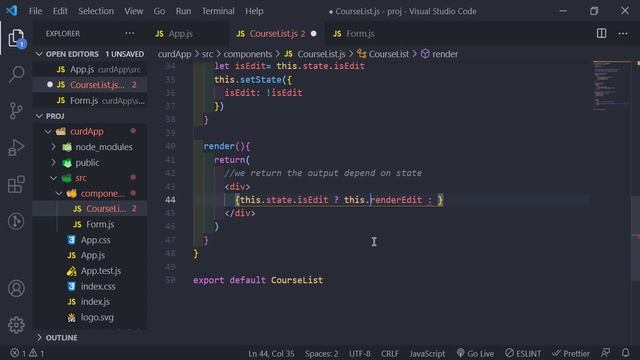Open the Terminal menu

(x=218, y=11)
